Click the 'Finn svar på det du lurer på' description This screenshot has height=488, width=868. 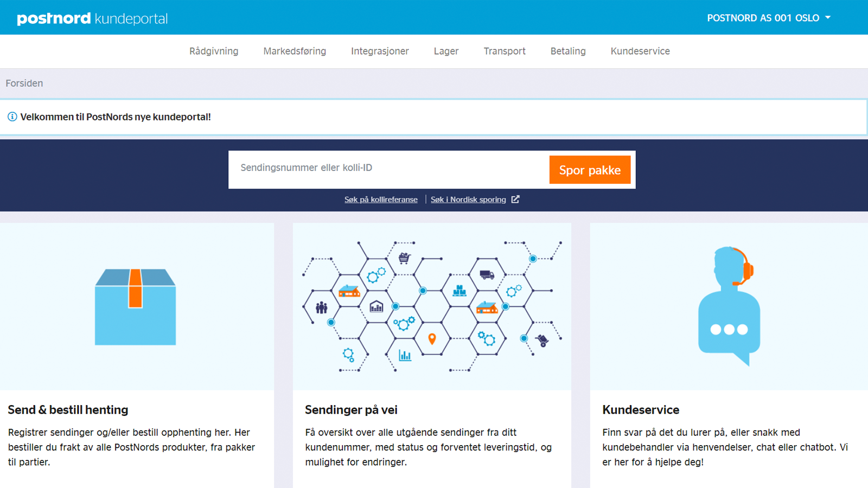point(725,447)
